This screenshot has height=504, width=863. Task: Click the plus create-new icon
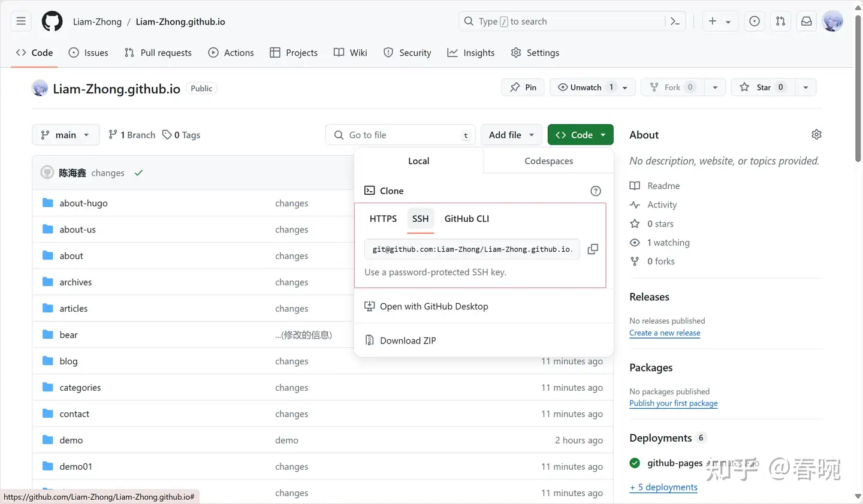(x=712, y=22)
